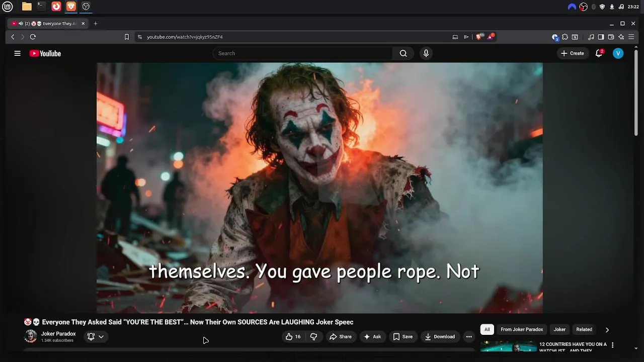Open the Brave Wallet icon
This screenshot has width=644, height=362.
tap(611, 37)
